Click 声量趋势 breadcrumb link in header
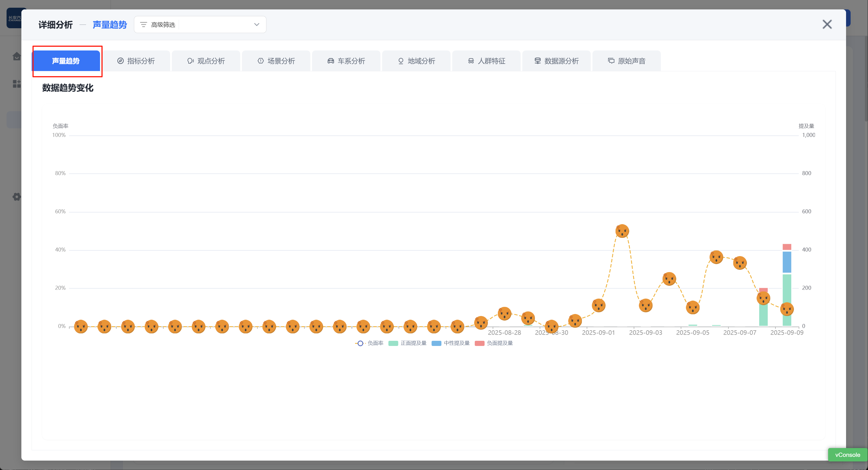868x470 pixels. pos(109,25)
